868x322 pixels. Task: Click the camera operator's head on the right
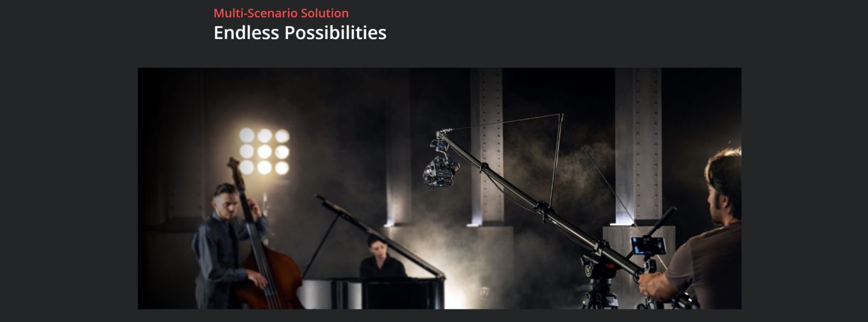(723, 184)
